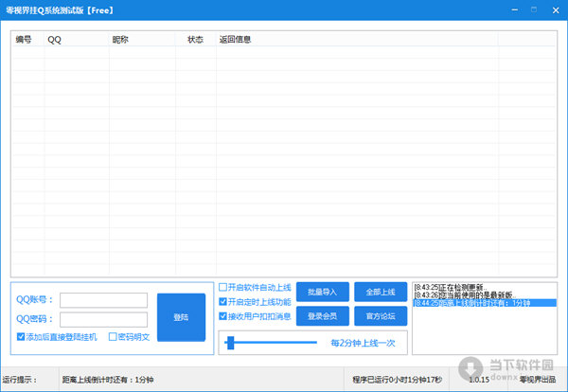Click version number 1.0.15

[479, 380]
